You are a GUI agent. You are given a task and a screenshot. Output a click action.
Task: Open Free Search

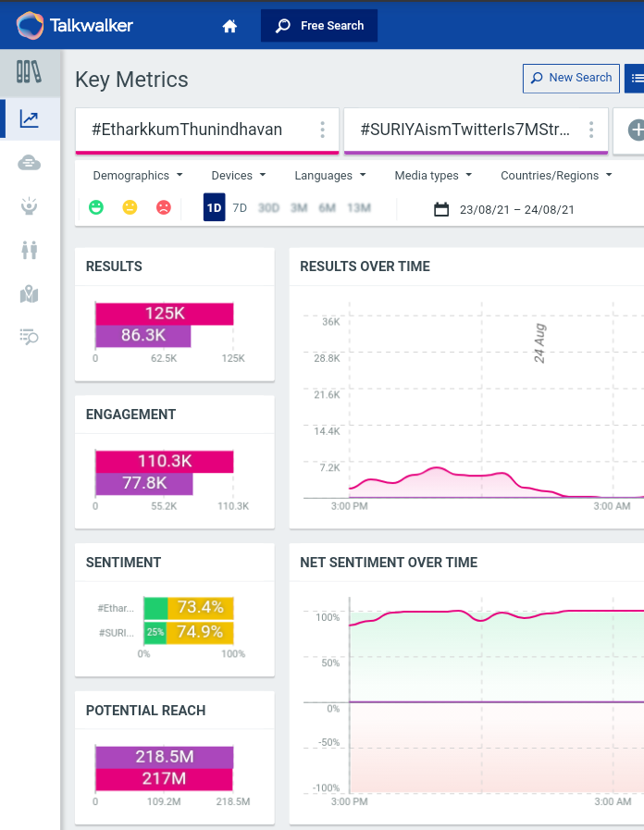pos(319,25)
